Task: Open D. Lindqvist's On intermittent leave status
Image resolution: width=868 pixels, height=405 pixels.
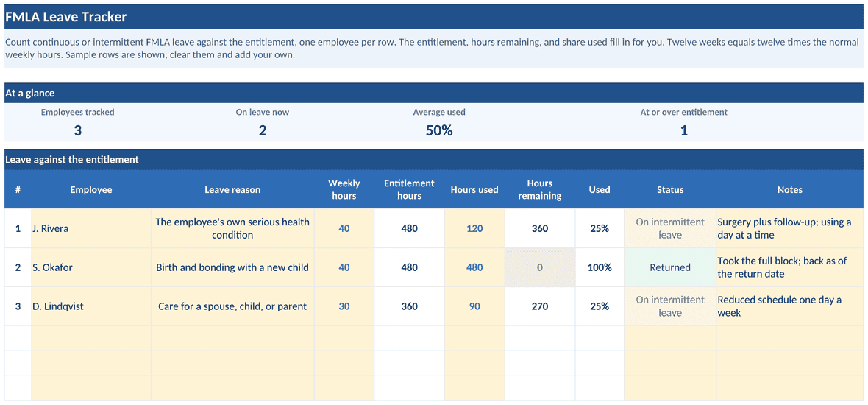Action: point(670,306)
